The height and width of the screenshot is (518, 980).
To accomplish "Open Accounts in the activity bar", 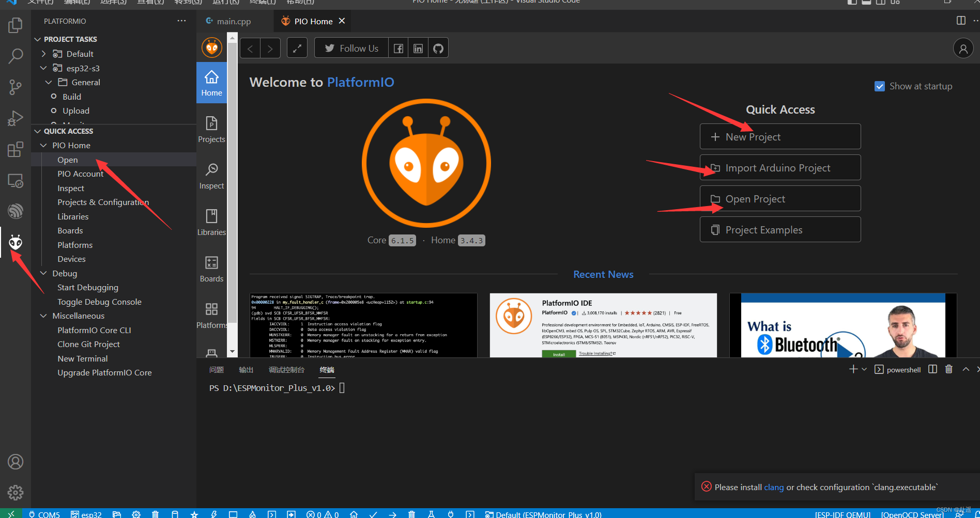I will tap(16, 462).
